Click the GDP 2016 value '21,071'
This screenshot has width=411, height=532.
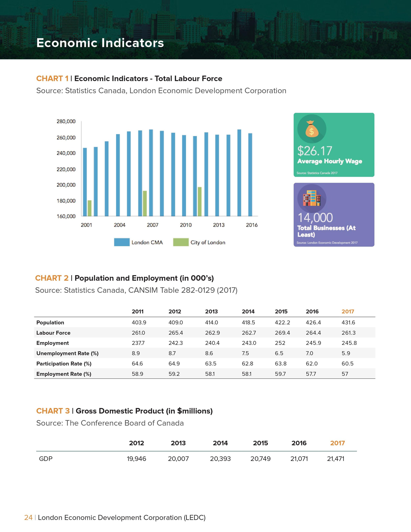[x=299, y=459]
